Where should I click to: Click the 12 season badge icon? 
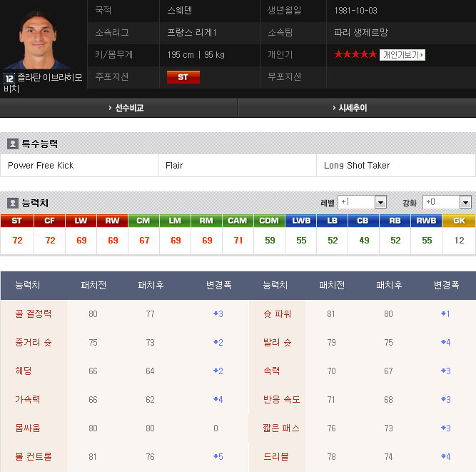(x=9, y=79)
